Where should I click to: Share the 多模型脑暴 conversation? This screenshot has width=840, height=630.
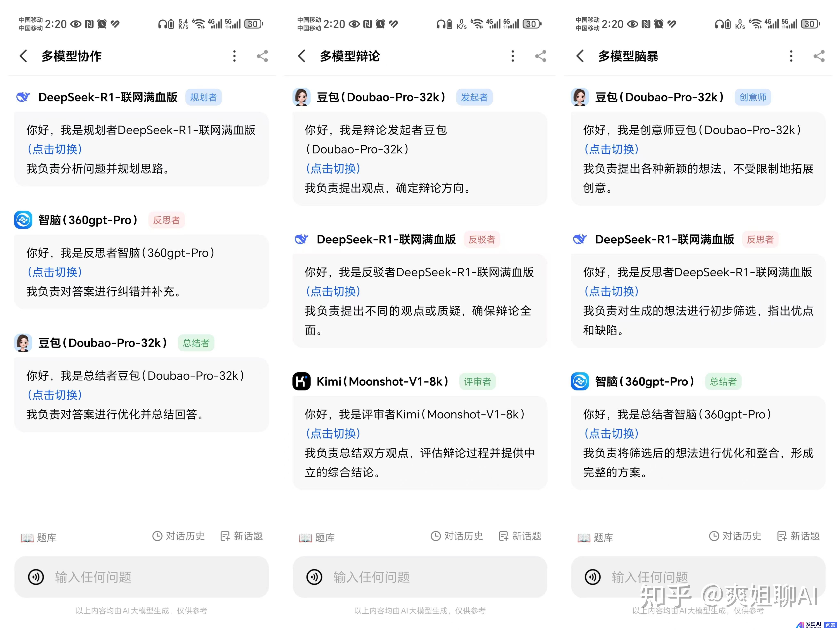819,56
